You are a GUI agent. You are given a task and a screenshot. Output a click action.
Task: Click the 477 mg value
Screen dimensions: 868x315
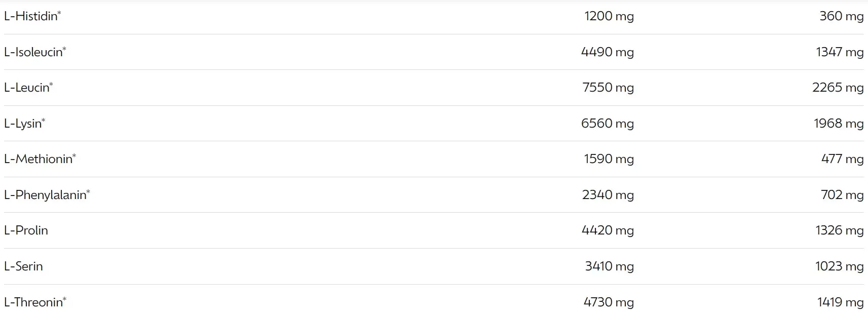click(x=842, y=159)
